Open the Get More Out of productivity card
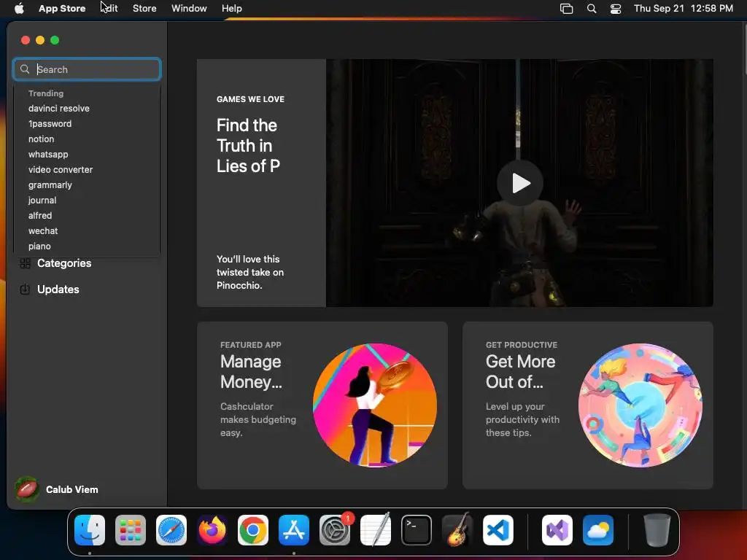The width and height of the screenshot is (747, 560). 587,405
